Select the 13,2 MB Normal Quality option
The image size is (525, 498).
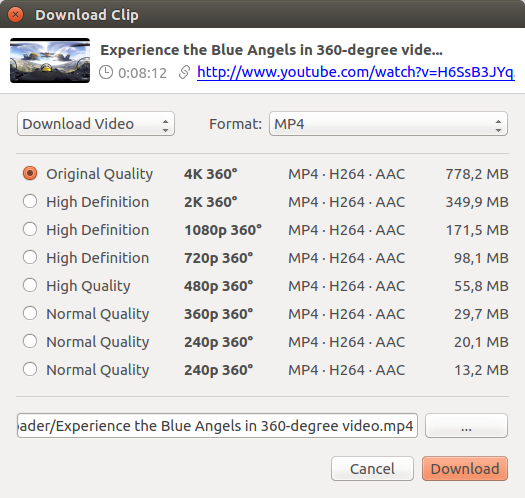tap(30, 369)
